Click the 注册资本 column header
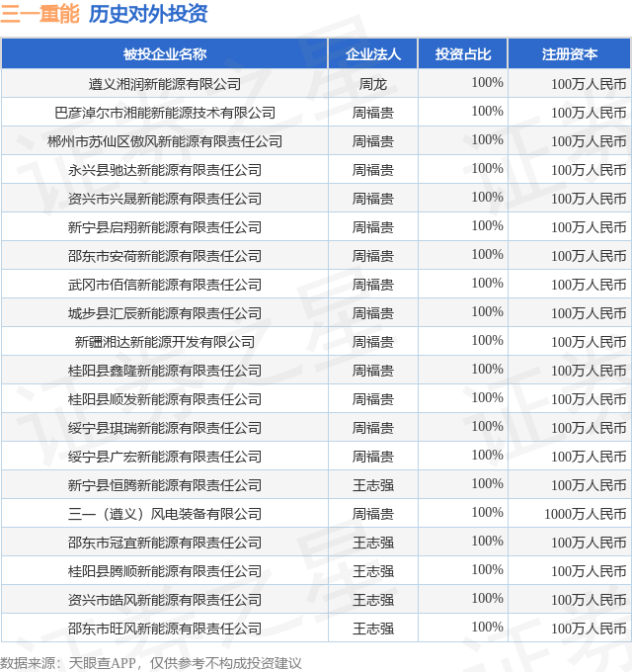 tap(569, 54)
